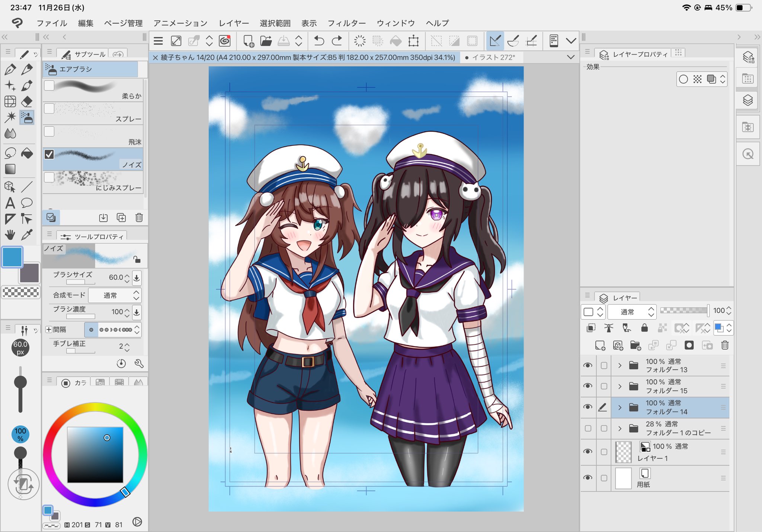Show the hidden Folder 1 copy layer
The width and height of the screenshot is (762, 532).
point(588,428)
